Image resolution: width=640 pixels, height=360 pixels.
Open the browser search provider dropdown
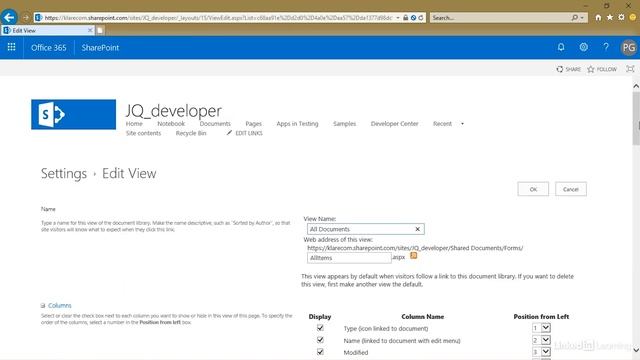point(582,18)
